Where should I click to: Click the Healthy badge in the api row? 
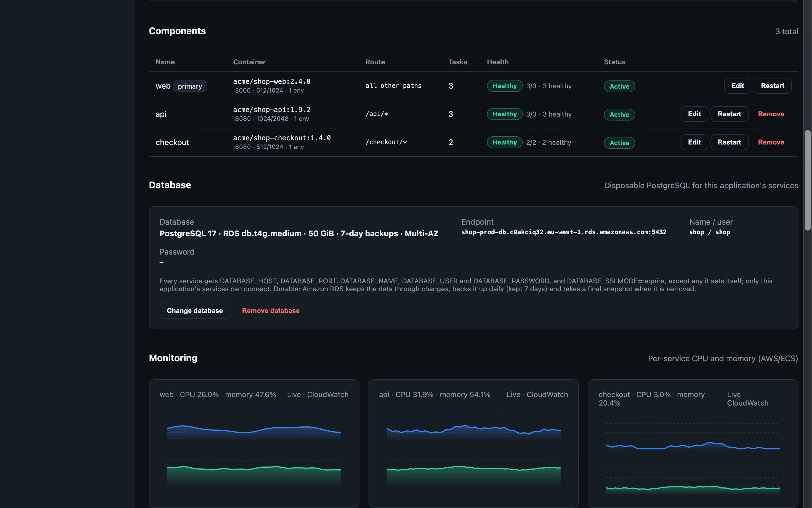pyautogui.click(x=504, y=114)
